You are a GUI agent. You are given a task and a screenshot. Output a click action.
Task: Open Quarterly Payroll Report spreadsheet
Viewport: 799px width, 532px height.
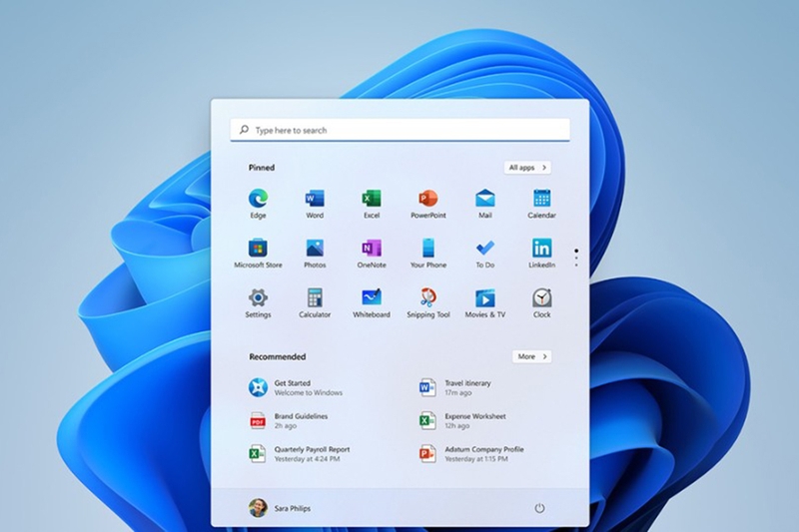(300, 454)
